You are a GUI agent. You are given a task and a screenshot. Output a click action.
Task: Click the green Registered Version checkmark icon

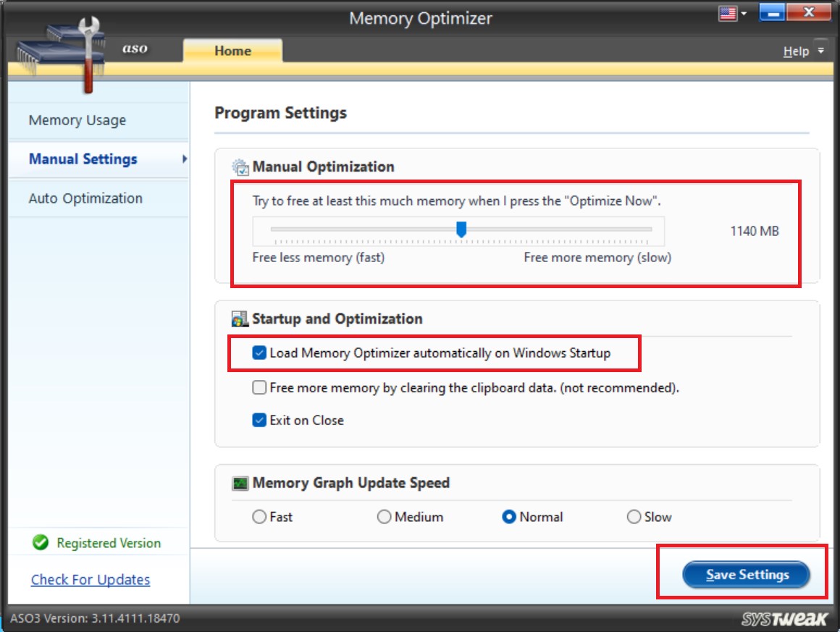point(40,543)
